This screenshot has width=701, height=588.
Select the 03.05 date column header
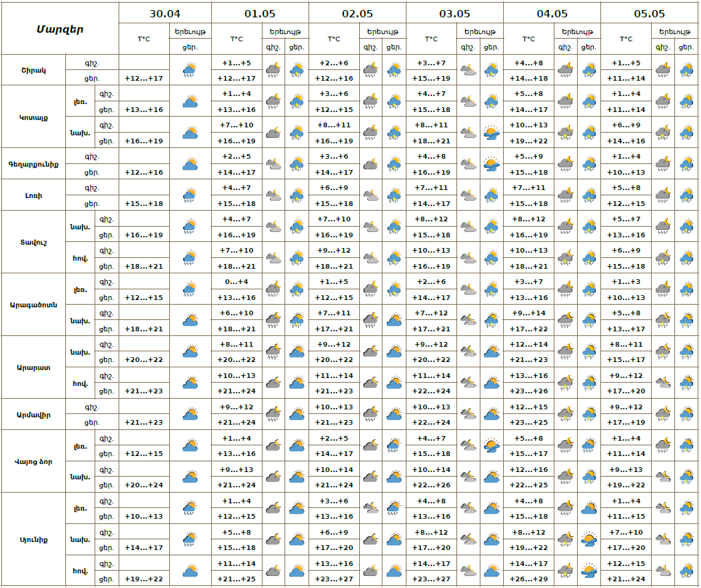[x=454, y=13]
